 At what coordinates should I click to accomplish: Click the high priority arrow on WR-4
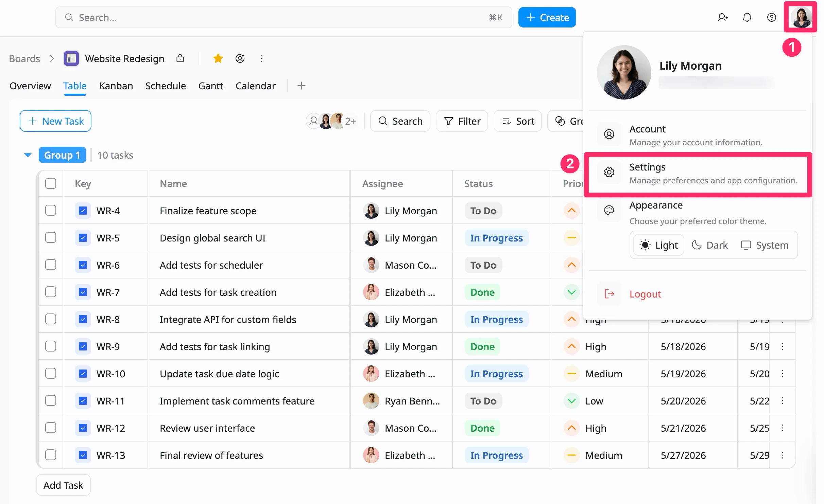click(x=571, y=211)
